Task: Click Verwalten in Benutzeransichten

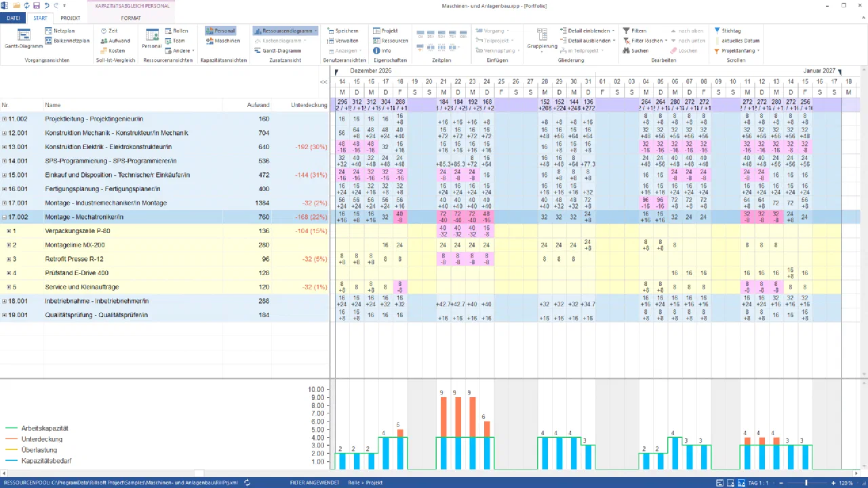Action: click(x=342, y=41)
